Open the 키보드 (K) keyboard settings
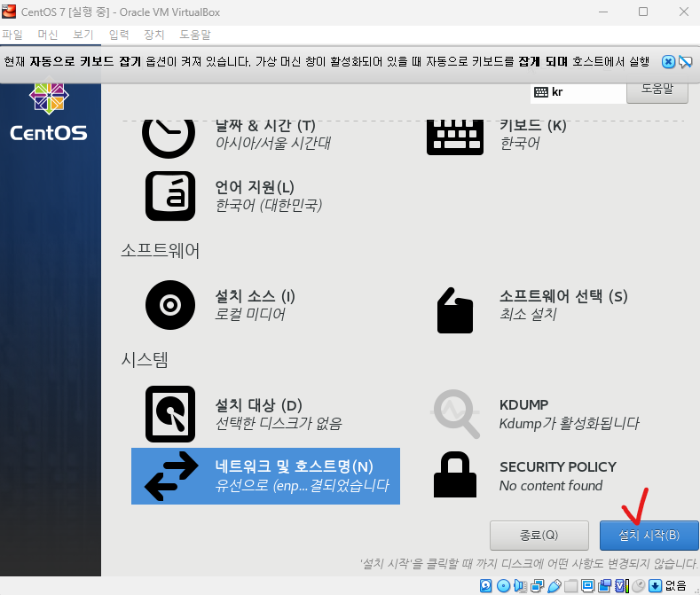 [x=497, y=136]
